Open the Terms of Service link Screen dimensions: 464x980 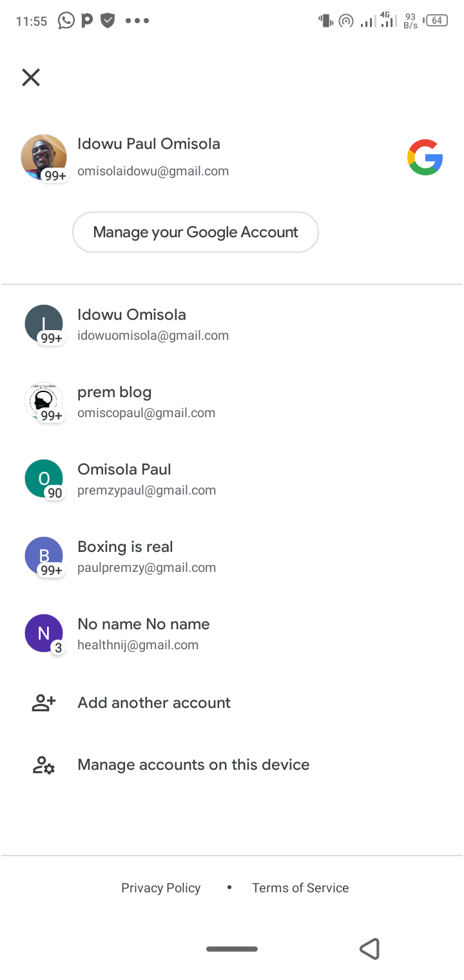tap(300, 887)
